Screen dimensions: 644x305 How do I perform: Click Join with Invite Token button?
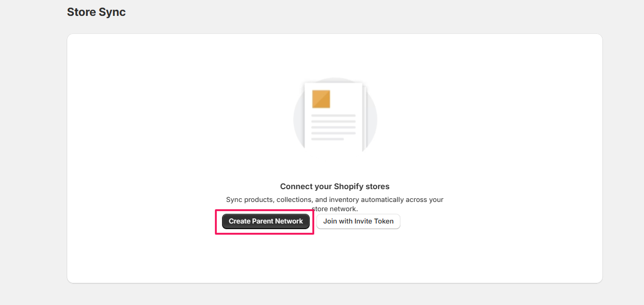tap(358, 221)
